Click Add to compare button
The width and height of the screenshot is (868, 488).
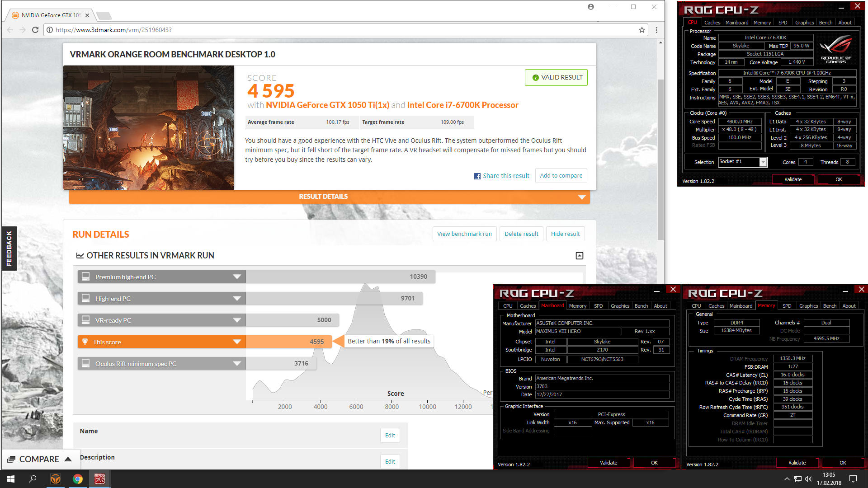tap(561, 175)
